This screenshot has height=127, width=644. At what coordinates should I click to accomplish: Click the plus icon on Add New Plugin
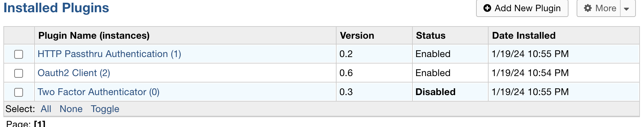(487, 8)
